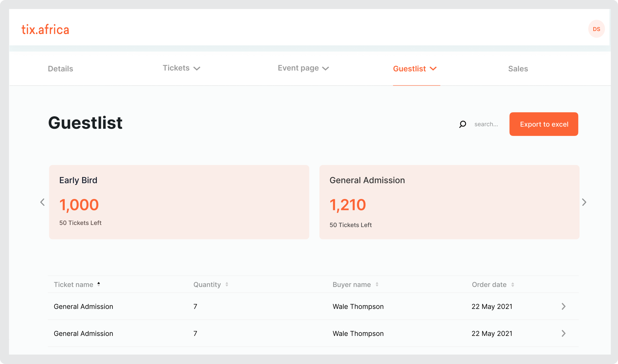Expand the Event page dropdown
Screen dimensions: 618x364
pyautogui.click(x=303, y=68)
